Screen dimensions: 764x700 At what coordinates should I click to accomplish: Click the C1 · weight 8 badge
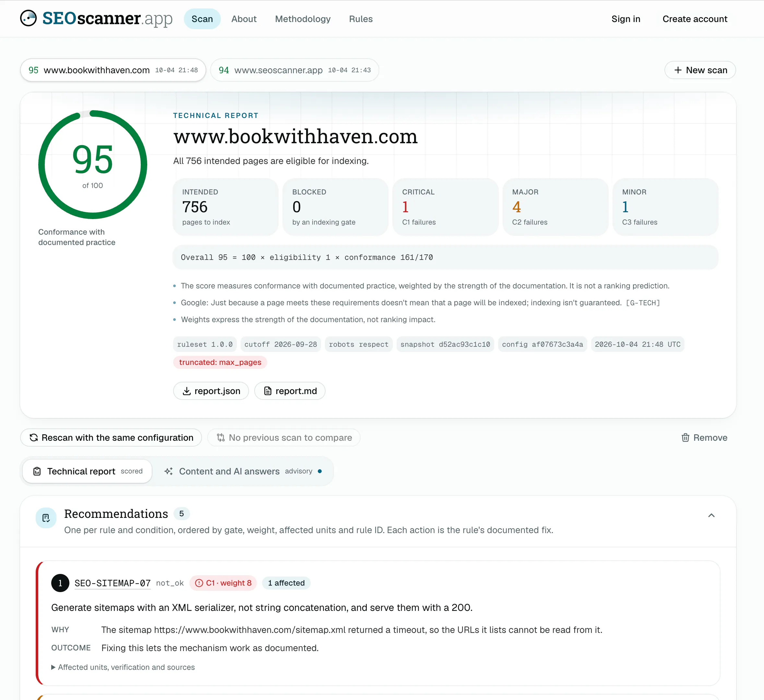click(x=223, y=583)
